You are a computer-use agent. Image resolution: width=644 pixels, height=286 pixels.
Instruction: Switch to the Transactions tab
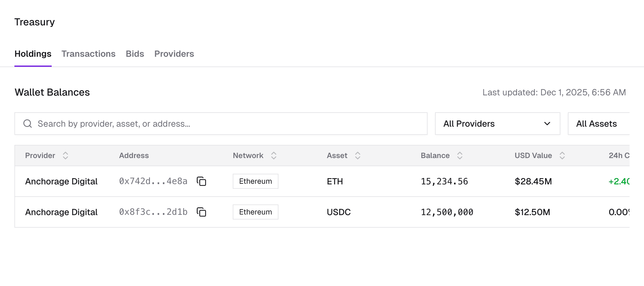point(88,54)
